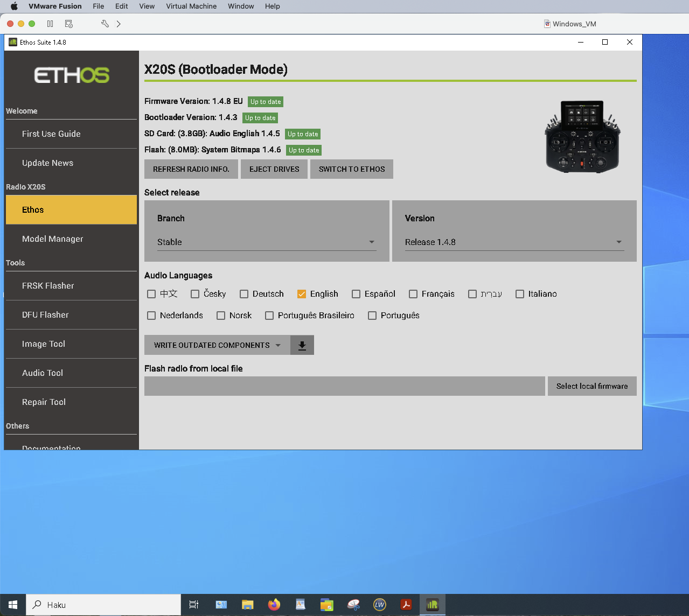Open the Virtual Machine menu

click(x=191, y=6)
